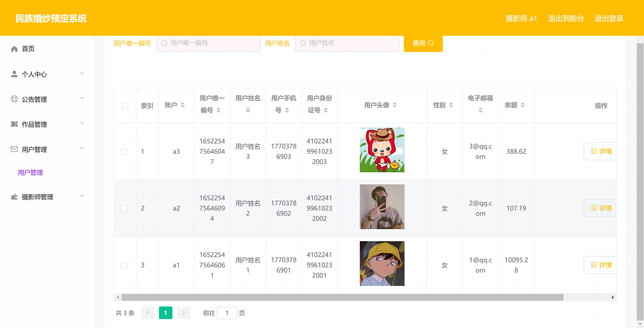644x328 pixels.
Task: Open the 首页 menu item
Action: click(x=47, y=49)
